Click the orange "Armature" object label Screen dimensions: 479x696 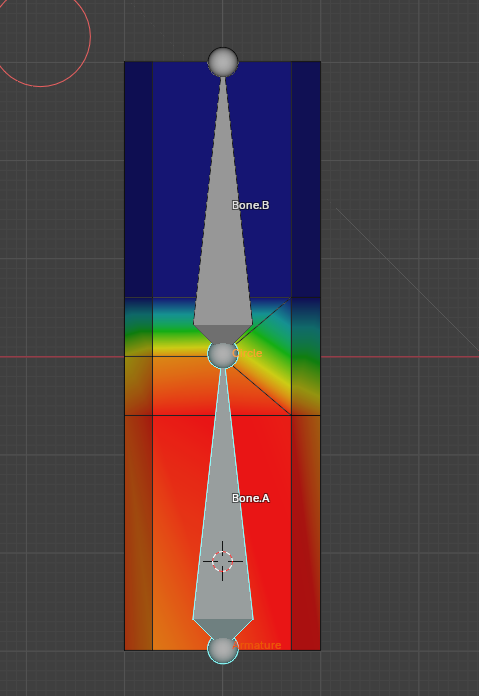pyautogui.click(x=257, y=645)
